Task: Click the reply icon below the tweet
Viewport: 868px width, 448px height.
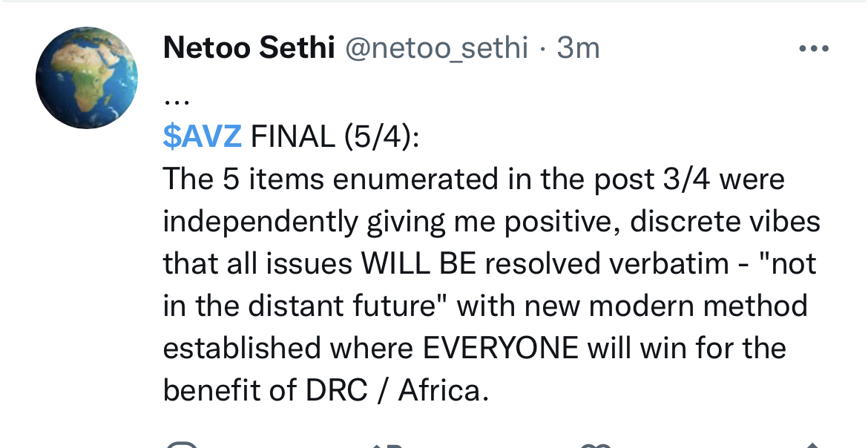Action: pos(182,444)
